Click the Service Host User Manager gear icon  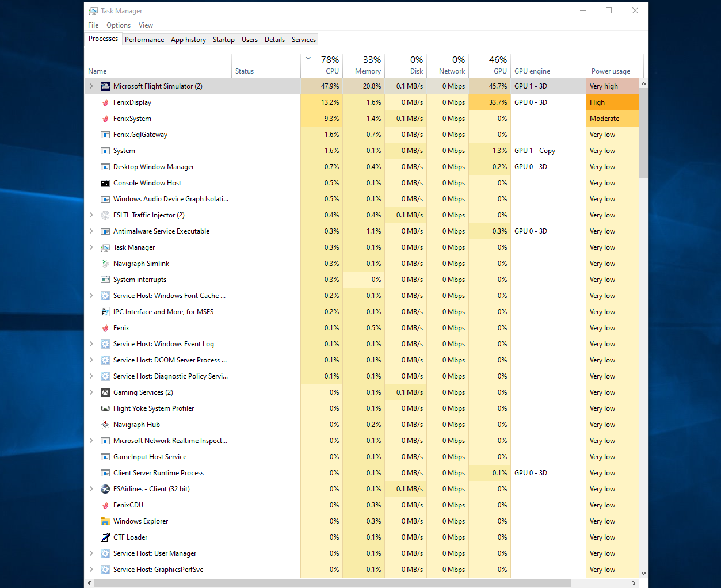[x=105, y=553]
